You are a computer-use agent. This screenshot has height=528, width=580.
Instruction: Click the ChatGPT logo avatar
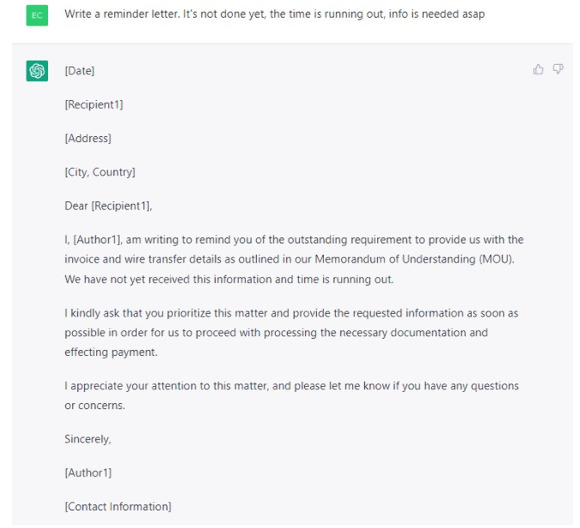click(x=37, y=71)
